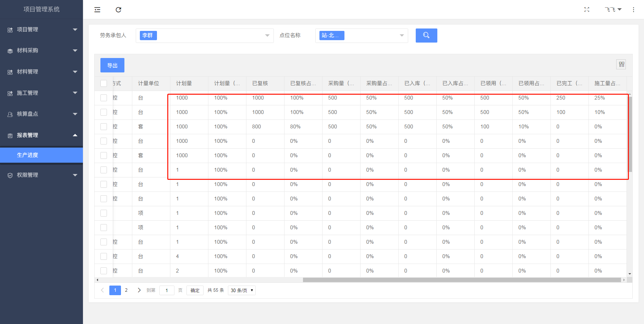Viewport: 644px width, 324px height.
Task: Expand the 材料管理 menu arrow
Action: point(75,72)
